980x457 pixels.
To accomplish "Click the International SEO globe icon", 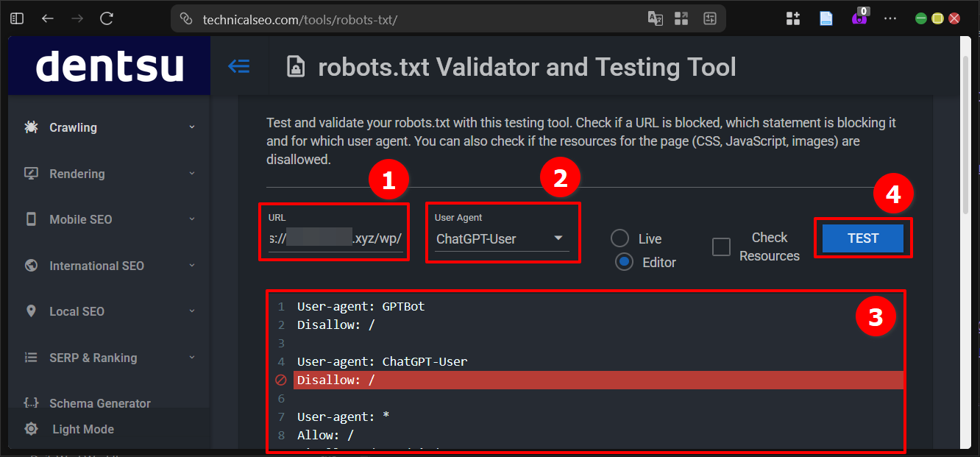I will pyautogui.click(x=30, y=265).
